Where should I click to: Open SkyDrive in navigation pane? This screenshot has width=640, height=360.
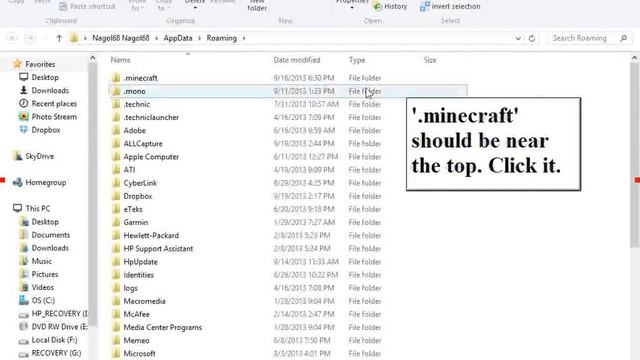coord(40,156)
